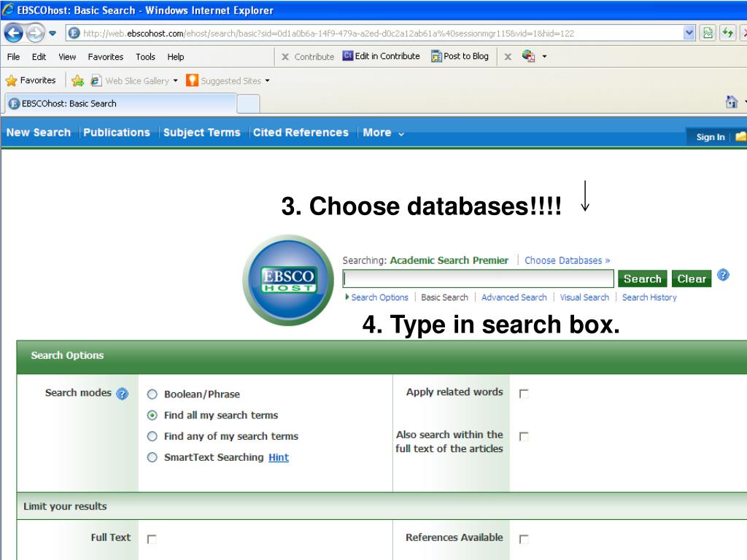Expand the address bar history dropdown
The height and width of the screenshot is (560, 747).
click(689, 34)
